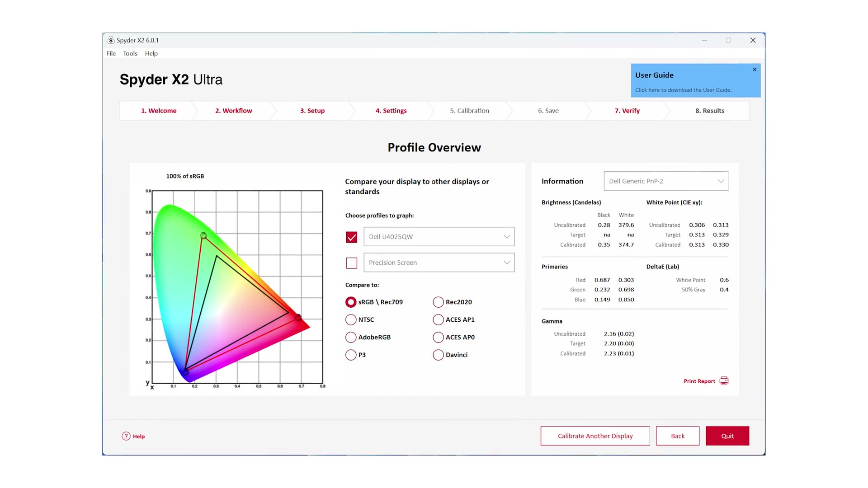Go to the 1. Welcome step
Image resolution: width=868 pixels, height=488 pixels.
159,111
